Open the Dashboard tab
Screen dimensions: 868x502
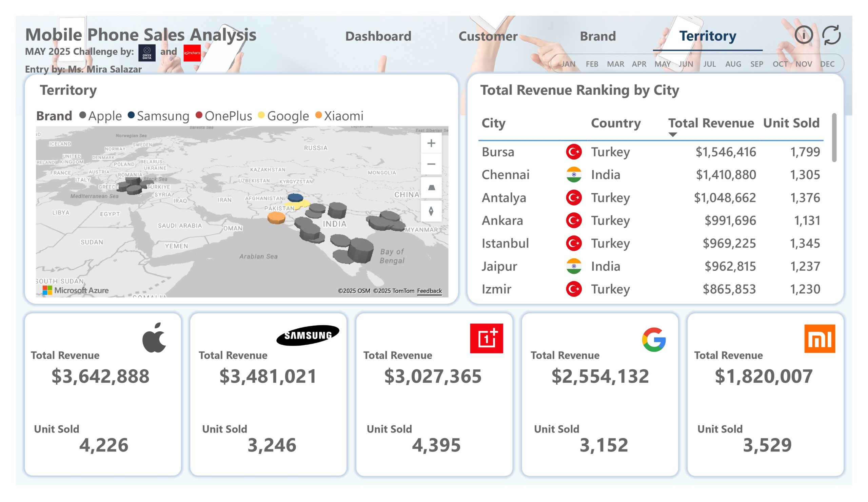pos(378,36)
